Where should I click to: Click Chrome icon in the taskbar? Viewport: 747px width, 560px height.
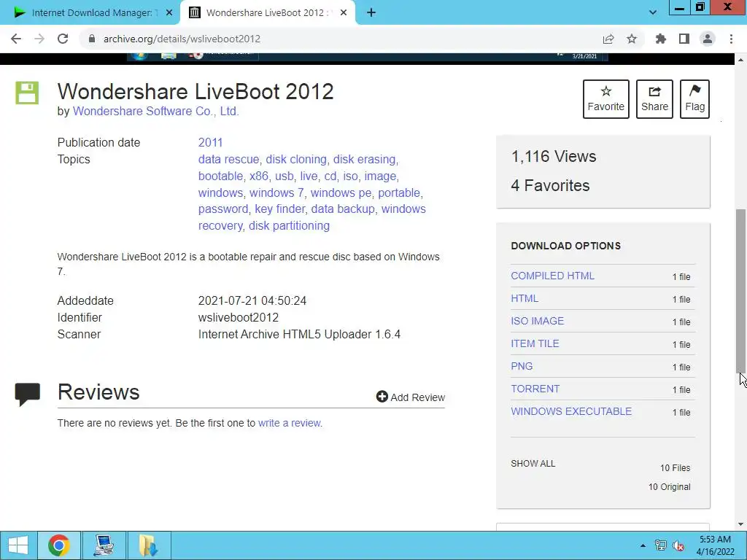click(x=58, y=545)
